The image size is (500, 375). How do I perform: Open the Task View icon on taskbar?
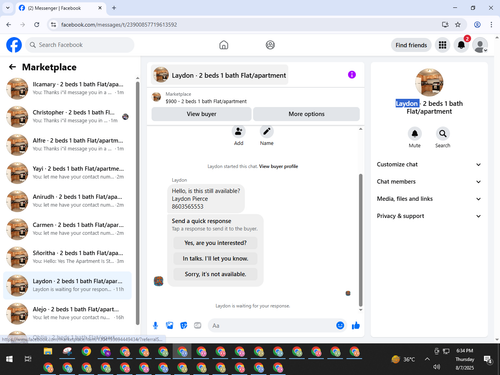tap(28, 359)
